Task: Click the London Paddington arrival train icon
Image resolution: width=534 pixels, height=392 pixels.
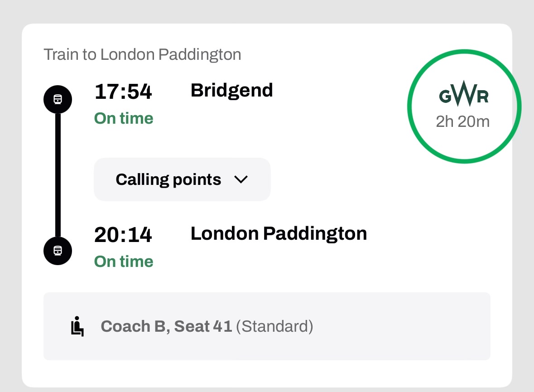Action: (58, 250)
